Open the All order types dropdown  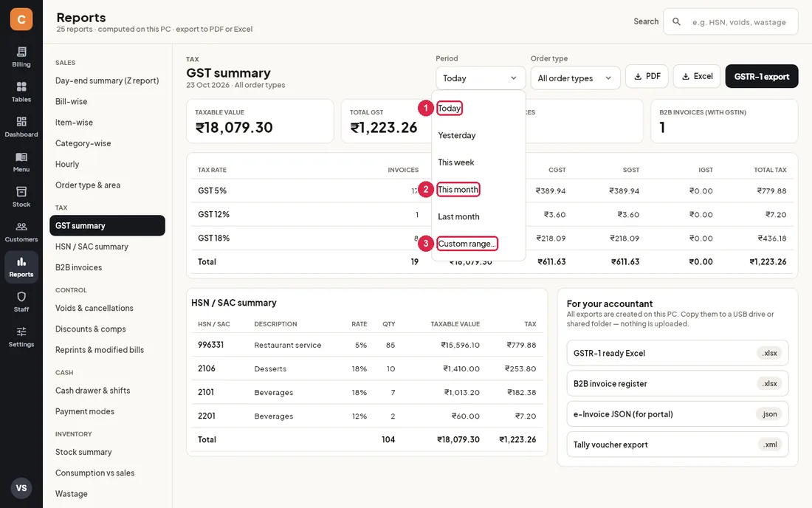(x=575, y=78)
